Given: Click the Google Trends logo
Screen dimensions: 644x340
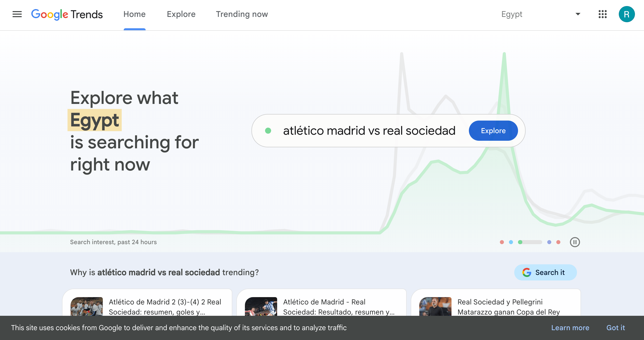Looking at the screenshot, I should pos(67,14).
